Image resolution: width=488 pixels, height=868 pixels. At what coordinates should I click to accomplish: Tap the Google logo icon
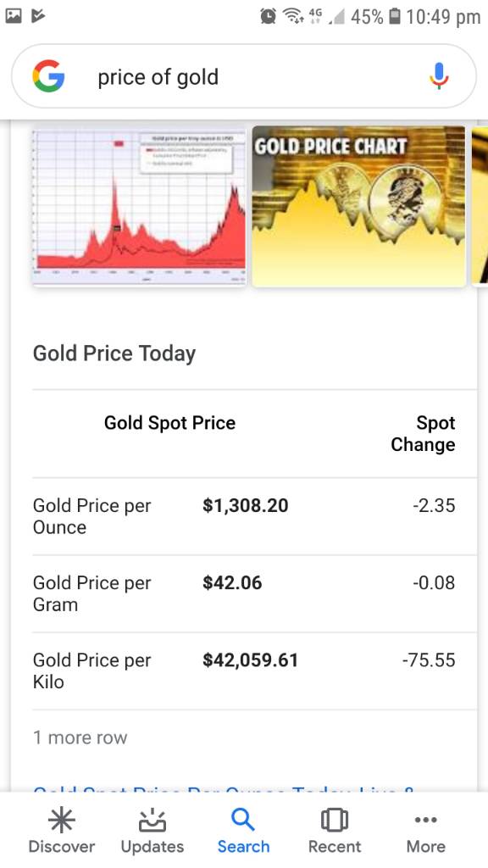coord(48,76)
